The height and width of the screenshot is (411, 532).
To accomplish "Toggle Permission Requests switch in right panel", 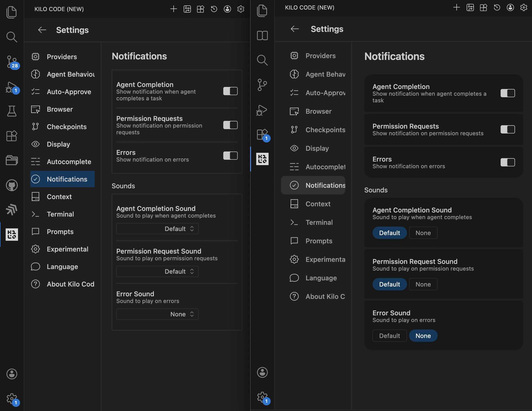I will (507, 129).
